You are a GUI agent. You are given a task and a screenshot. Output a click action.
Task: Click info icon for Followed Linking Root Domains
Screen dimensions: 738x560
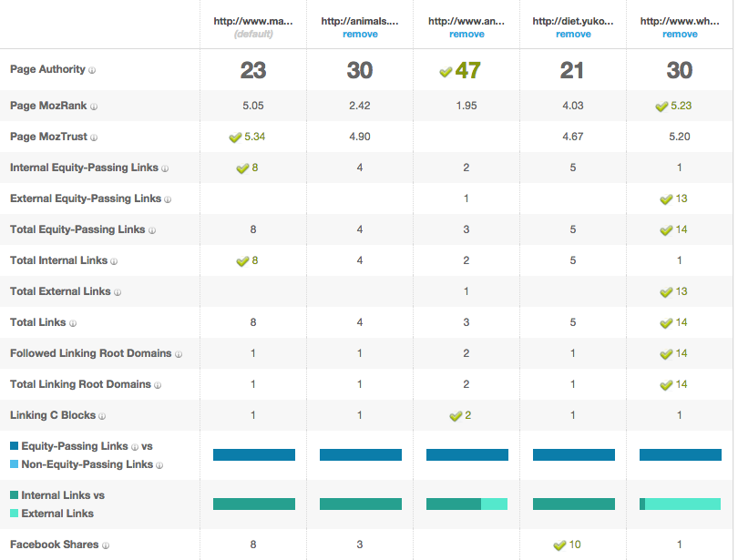coord(179,354)
